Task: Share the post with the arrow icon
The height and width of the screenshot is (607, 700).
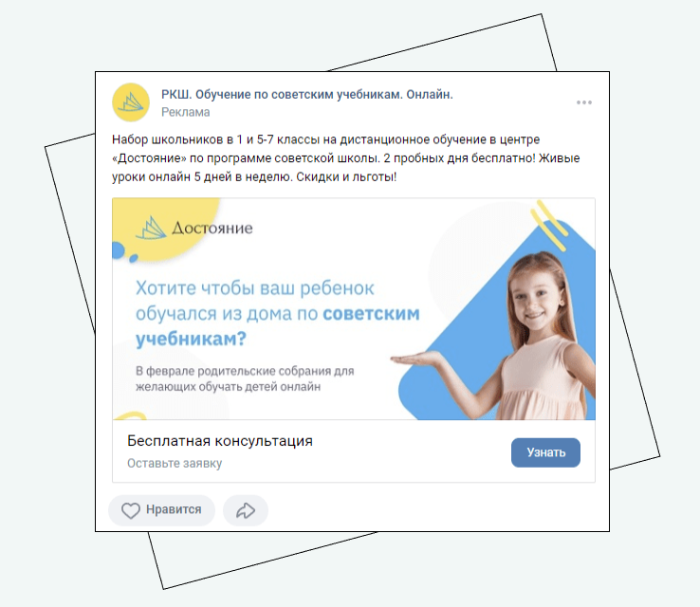Action: click(246, 510)
